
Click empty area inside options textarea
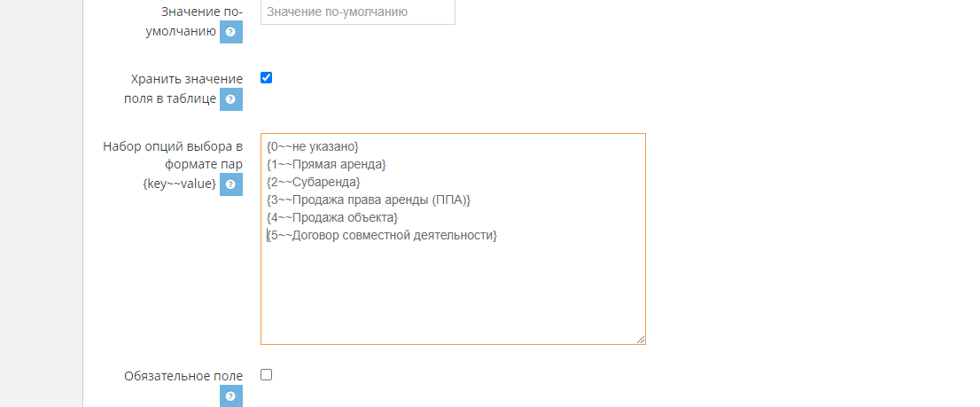[453, 294]
